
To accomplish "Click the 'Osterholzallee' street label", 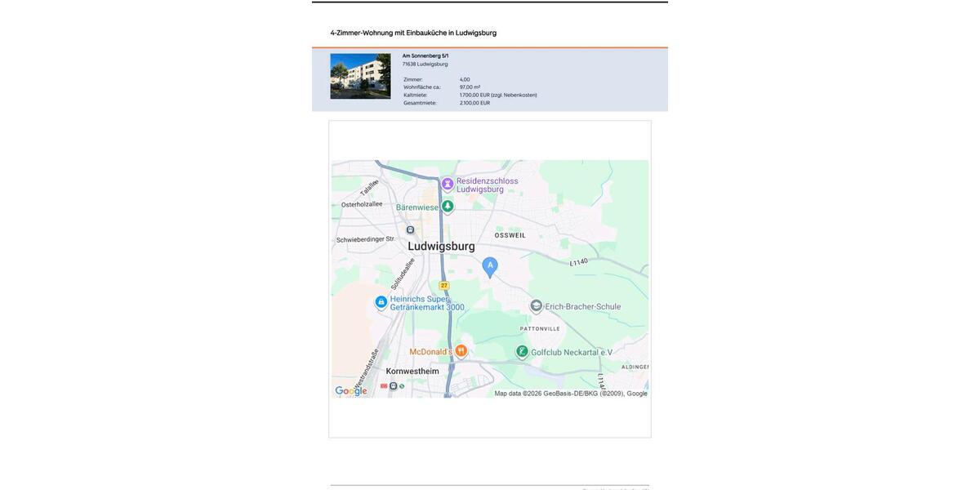I will click(x=362, y=204).
